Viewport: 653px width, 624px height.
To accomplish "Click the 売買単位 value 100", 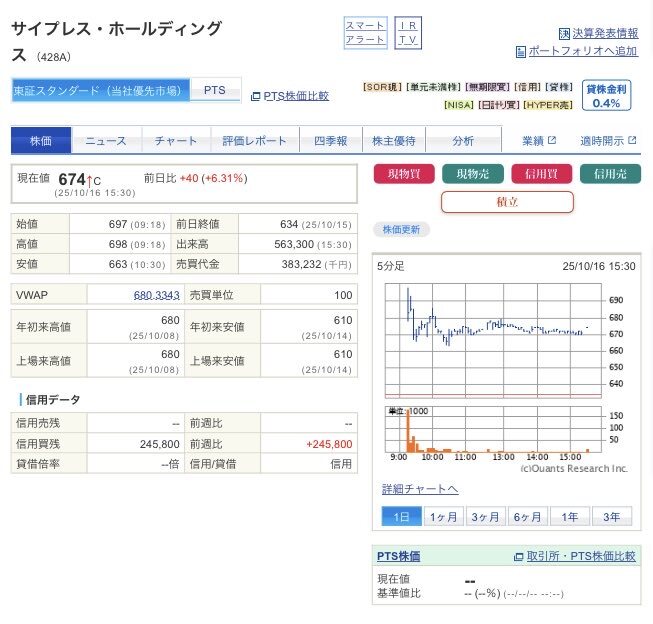I will click(x=343, y=295).
